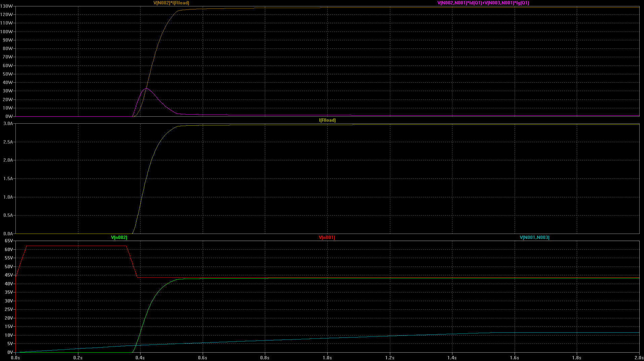Click the 2.0A axis tick label
Image resolution: width=644 pixels, height=361 pixels.
8,160
